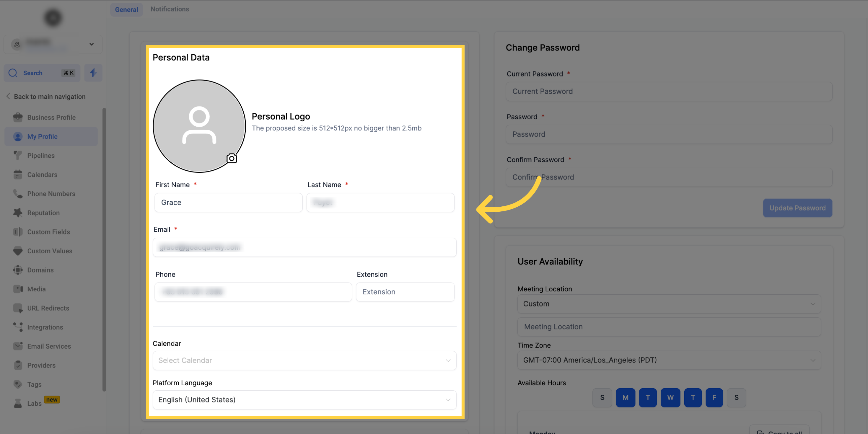Click the Phone Numbers handset icon

[18, 193]
